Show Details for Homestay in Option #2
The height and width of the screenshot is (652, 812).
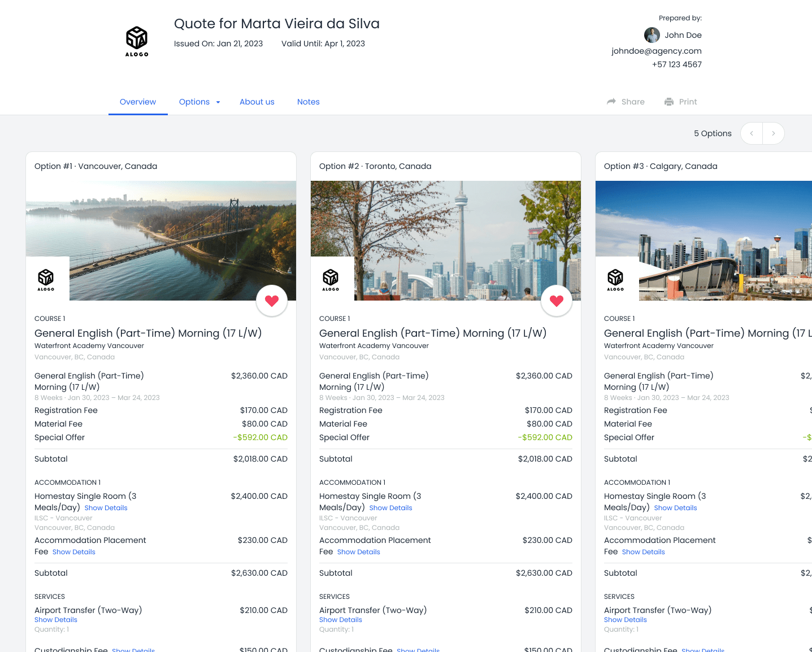coord(391,508)
